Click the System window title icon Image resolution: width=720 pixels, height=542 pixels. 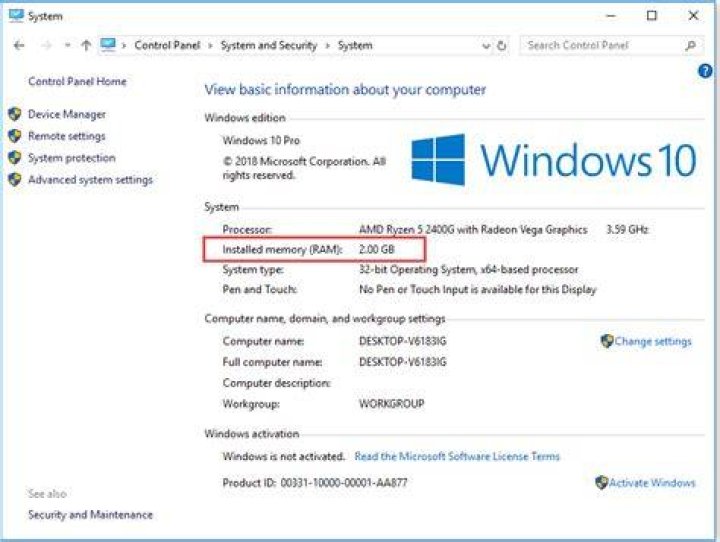tap(16, 16)
